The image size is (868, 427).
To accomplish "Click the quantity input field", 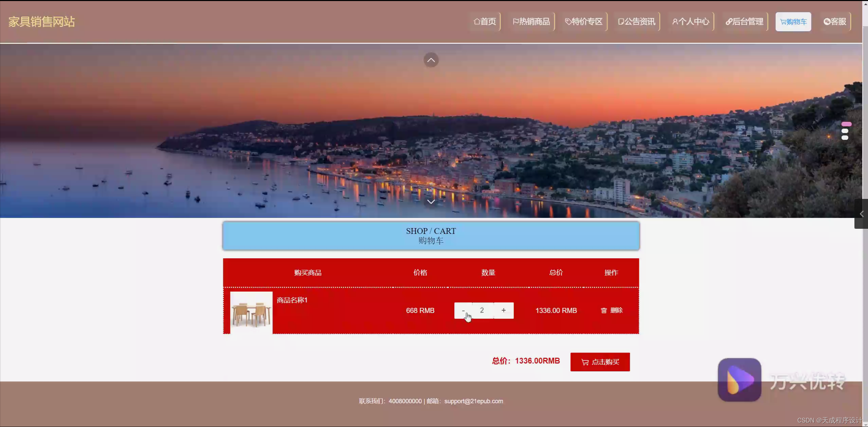I will tap(482, 311).
